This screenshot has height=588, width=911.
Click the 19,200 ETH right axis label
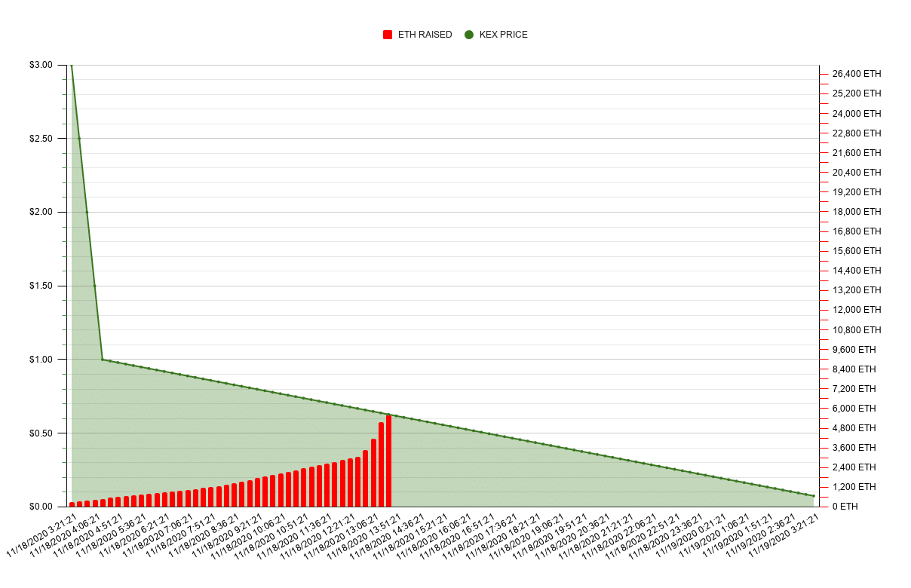click(857, 192)
